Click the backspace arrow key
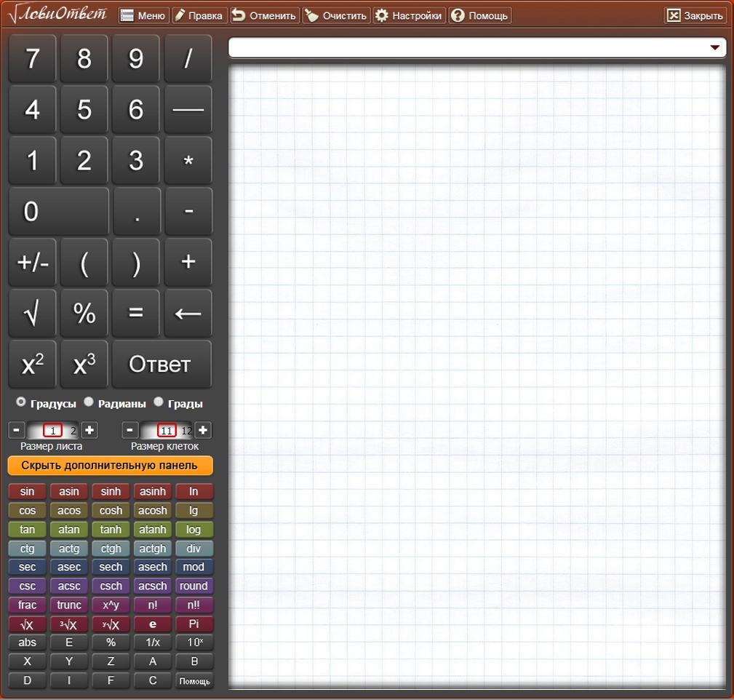Viewport: 734px width, 700px height. (x=188, y=314)
